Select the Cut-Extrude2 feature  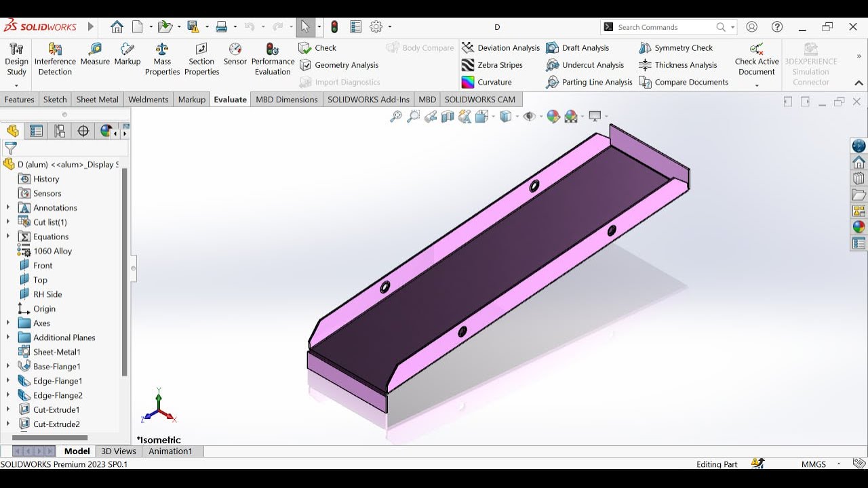(x=56, y=424)
